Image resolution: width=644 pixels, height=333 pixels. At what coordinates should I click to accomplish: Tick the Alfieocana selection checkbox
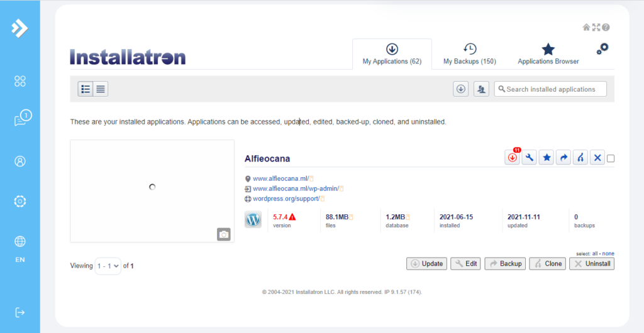[x=611, y=158]
